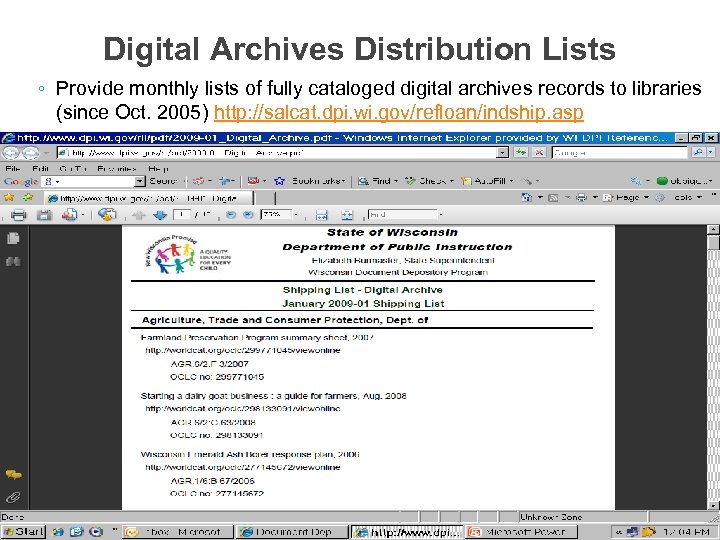Click the salcat.dpi.wi.gov/refloan/indship.asp link
Screen dimensions: 720x540
click(x=399, y=112)
